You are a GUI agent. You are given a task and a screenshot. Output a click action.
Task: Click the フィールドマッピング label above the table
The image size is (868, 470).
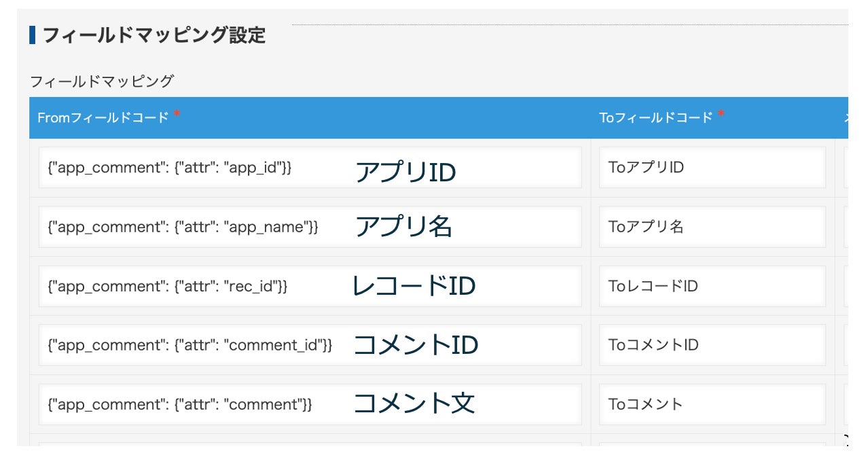click(102, 82)
